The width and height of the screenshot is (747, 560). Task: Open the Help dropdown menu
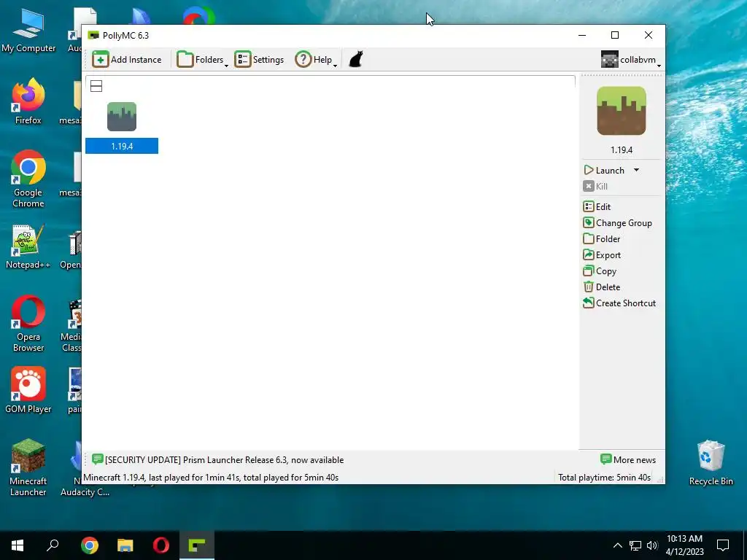coord(316,60)
